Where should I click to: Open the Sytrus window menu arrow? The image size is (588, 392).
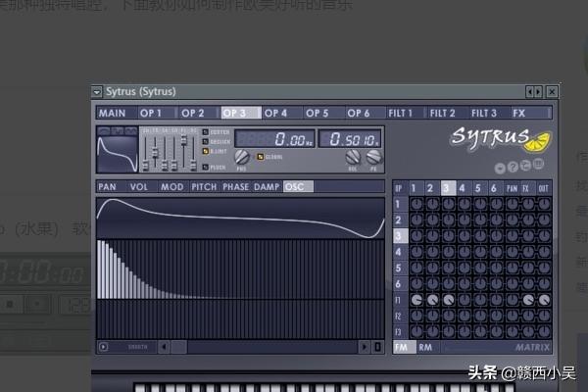click(97, 91)
